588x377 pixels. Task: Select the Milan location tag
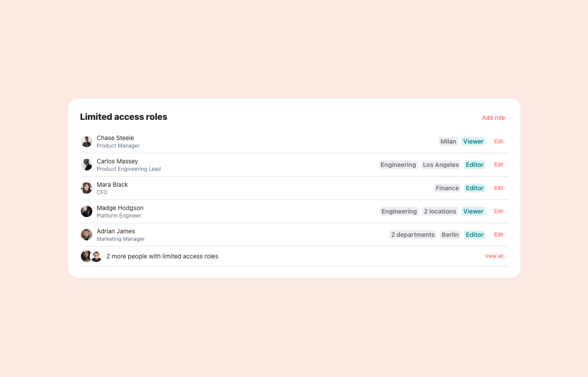pos(448,141)
